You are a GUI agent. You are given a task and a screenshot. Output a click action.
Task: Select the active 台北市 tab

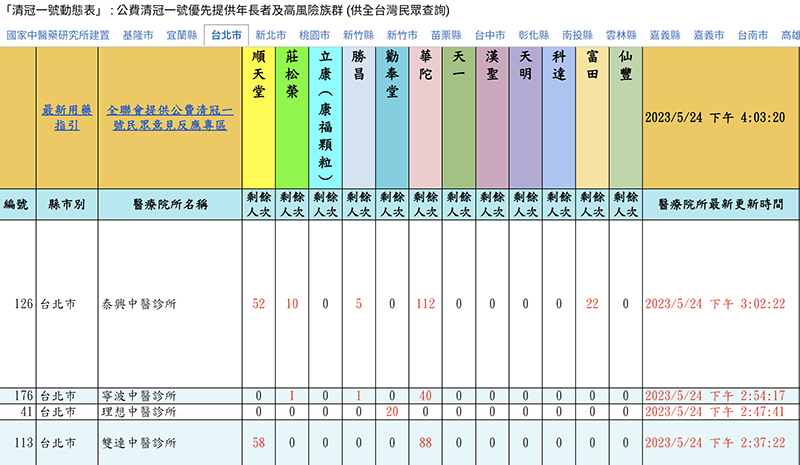226,35
